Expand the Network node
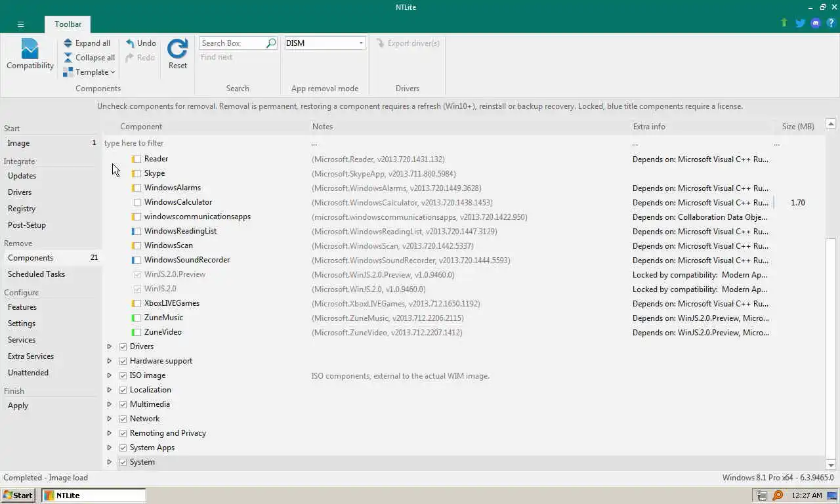 tap(110, 419)
